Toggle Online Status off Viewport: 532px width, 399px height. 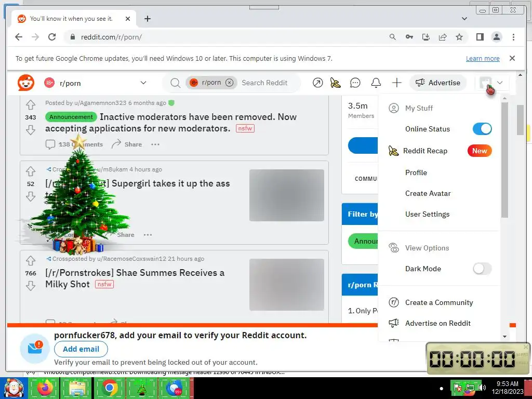482,129
